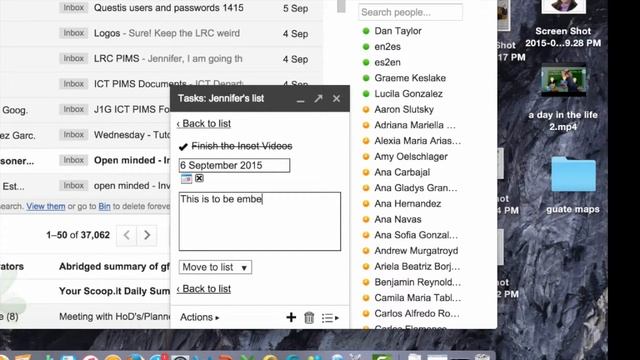Select the es2en chat contact

tap(388, 62)
